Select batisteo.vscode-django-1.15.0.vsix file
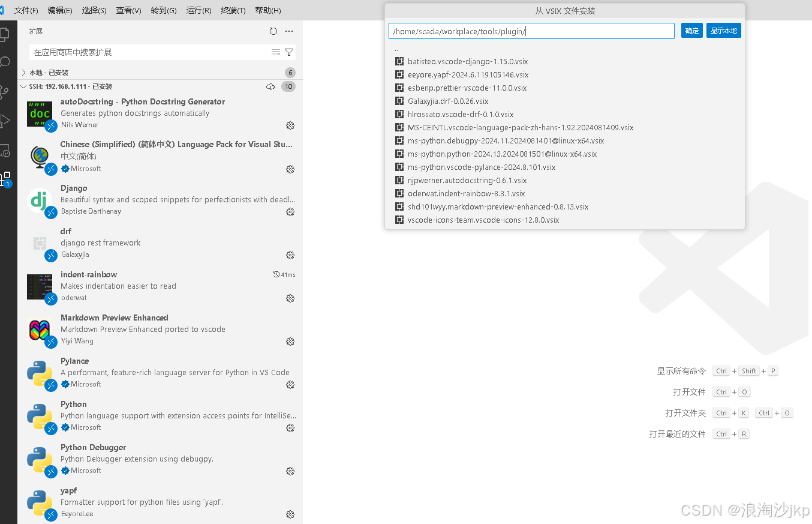Image resolution: width=812 pixels, height=524 pixels. pyautogui.click(x=565, y=62)
